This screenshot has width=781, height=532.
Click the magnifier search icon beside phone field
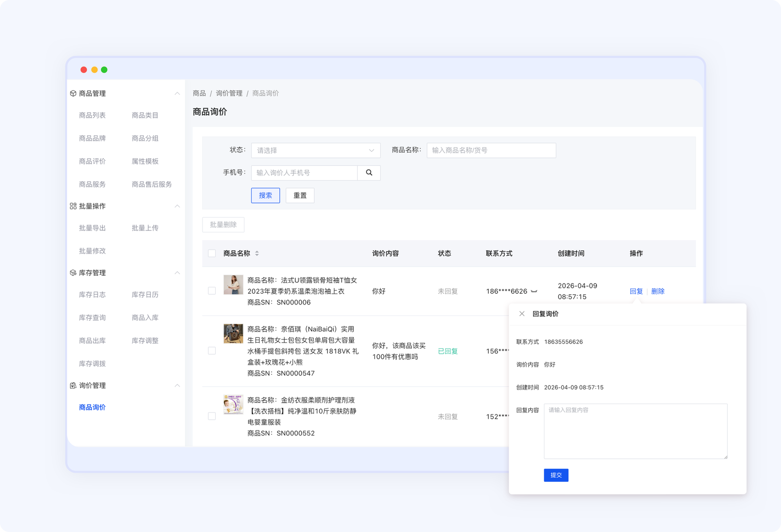pos(369,173)
